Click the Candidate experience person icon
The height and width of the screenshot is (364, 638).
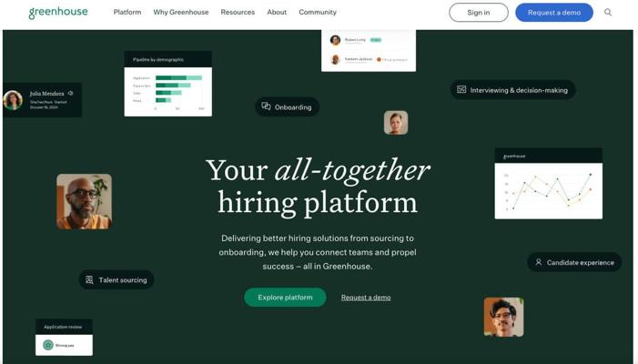538,262
